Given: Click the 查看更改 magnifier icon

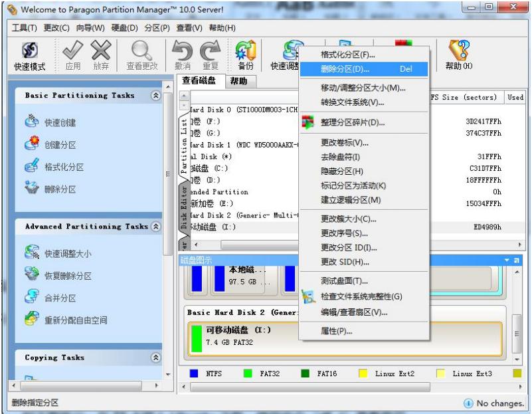Looking at the screenshot, I should (x=141, y=51).
